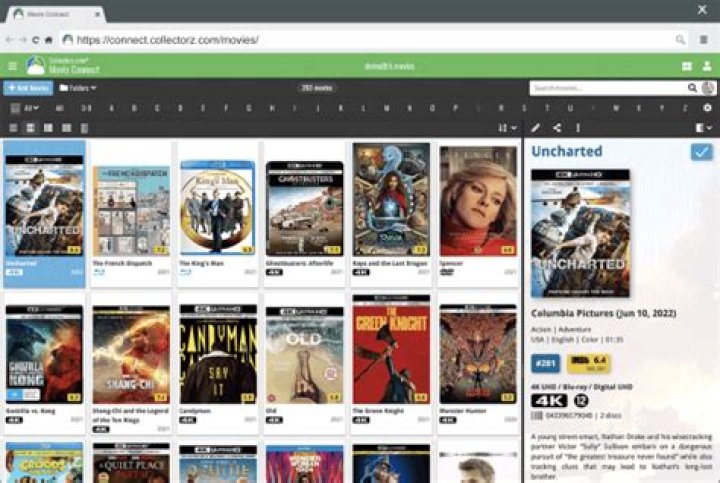Click the movie count label in the toolbar
Screen dimensions: 720x483
[317, 88]
